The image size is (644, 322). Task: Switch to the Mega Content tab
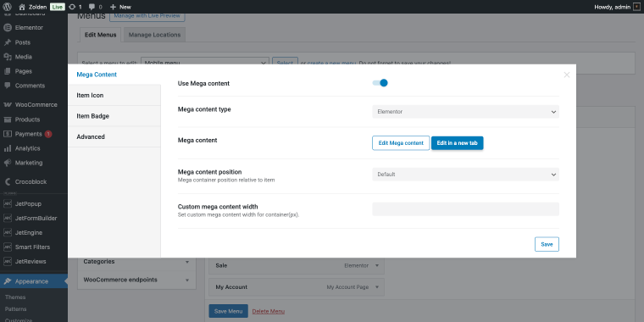[114, 75]
